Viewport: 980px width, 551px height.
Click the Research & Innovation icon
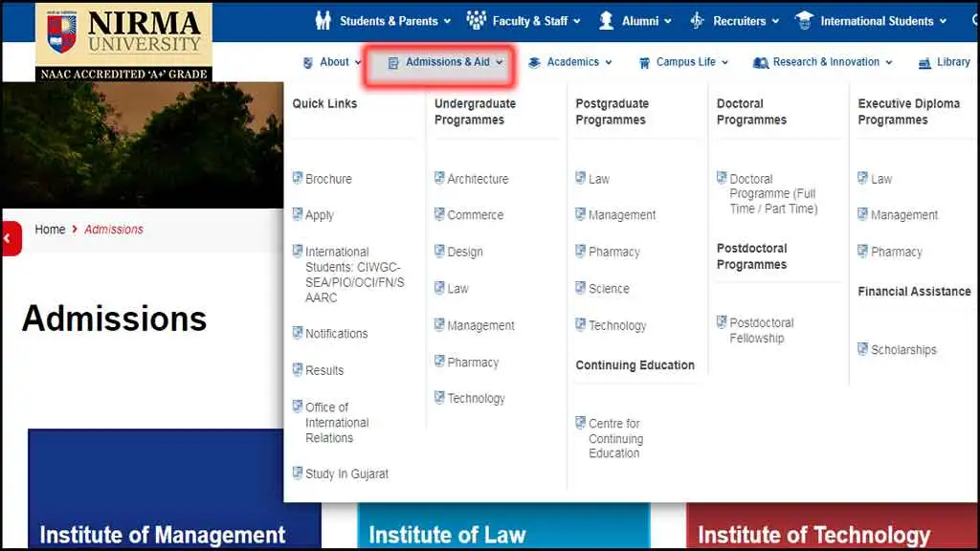(761, 62)
